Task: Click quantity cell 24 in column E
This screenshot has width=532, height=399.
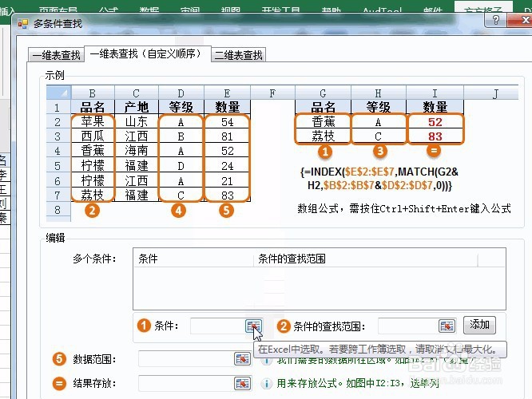Action: click(227, 166)
